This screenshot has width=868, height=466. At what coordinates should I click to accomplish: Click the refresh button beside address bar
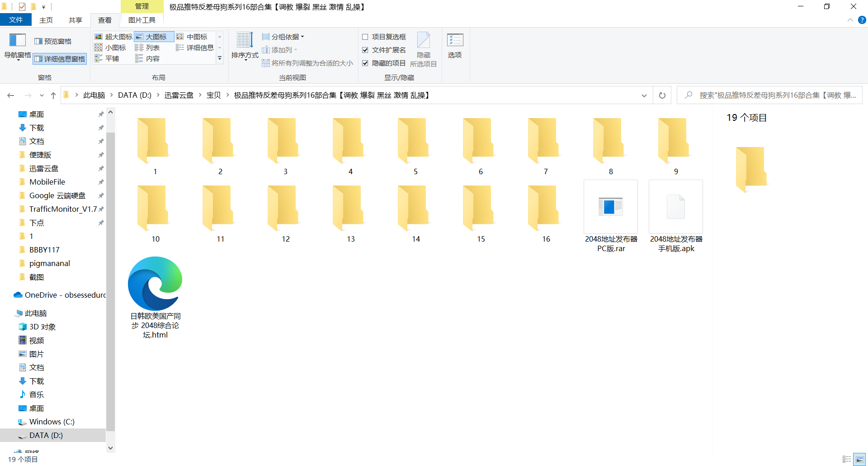tap(662, 95)
